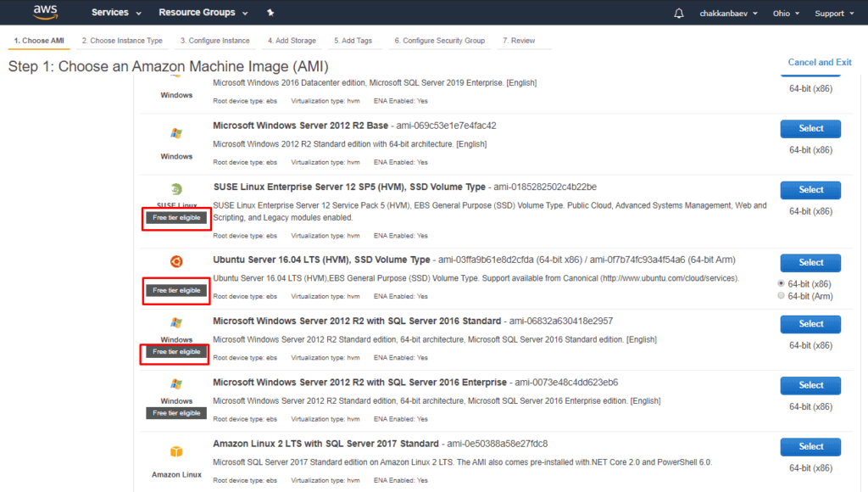This screenshot has height=492, width=868.
Task: Click the SUSE Linux chameleon icon
Action: tap(176, 189)
